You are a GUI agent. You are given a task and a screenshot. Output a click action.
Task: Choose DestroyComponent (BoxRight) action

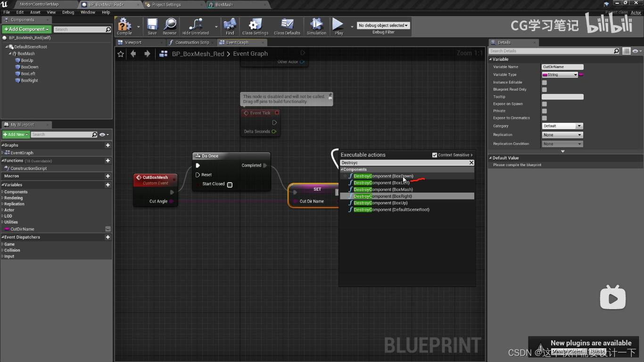click(383, 196)
